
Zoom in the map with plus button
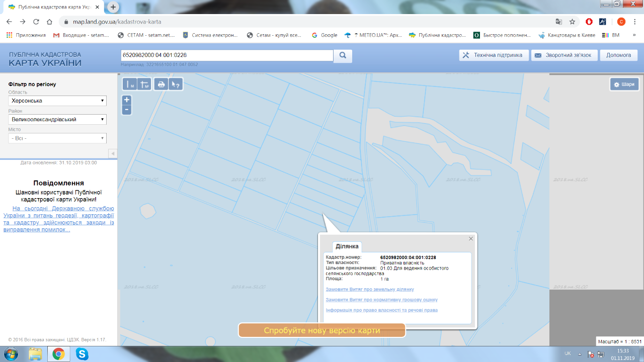(127, 100)
